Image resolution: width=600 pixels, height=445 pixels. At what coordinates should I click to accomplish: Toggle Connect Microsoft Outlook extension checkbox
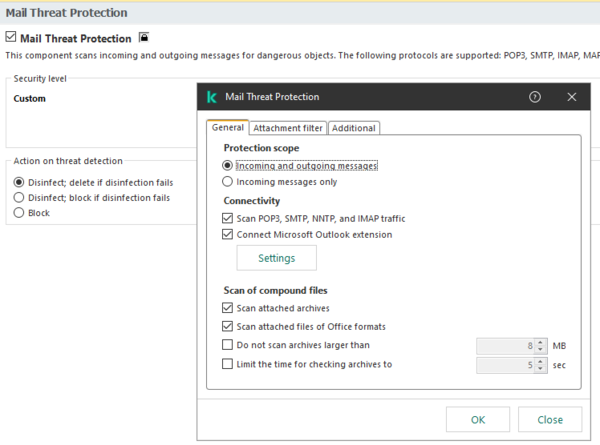[x=228, y=235]
